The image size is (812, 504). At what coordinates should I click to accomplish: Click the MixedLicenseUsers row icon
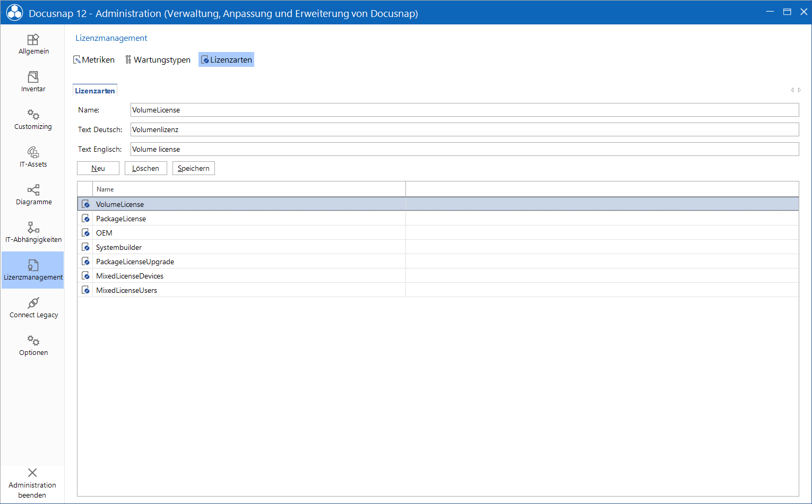coord(85,290)
